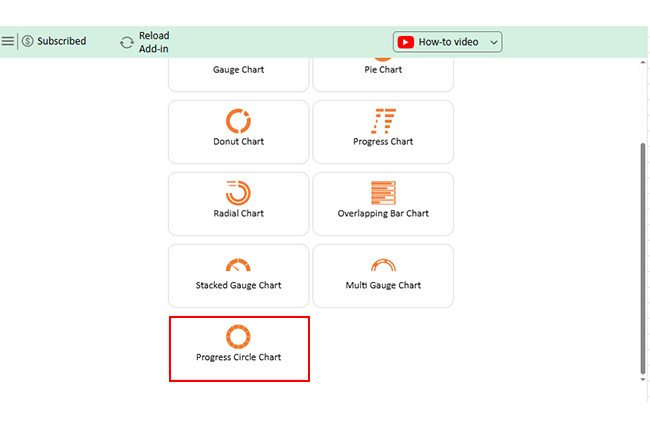Open the hamburger menu
Screen dimensions: 650x429
click(8, 41)
